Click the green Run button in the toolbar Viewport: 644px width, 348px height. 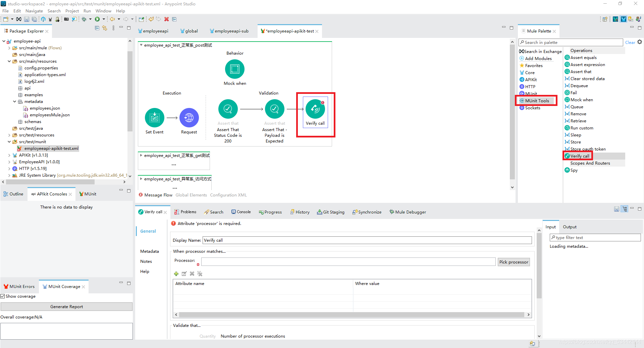pos(97,19)
